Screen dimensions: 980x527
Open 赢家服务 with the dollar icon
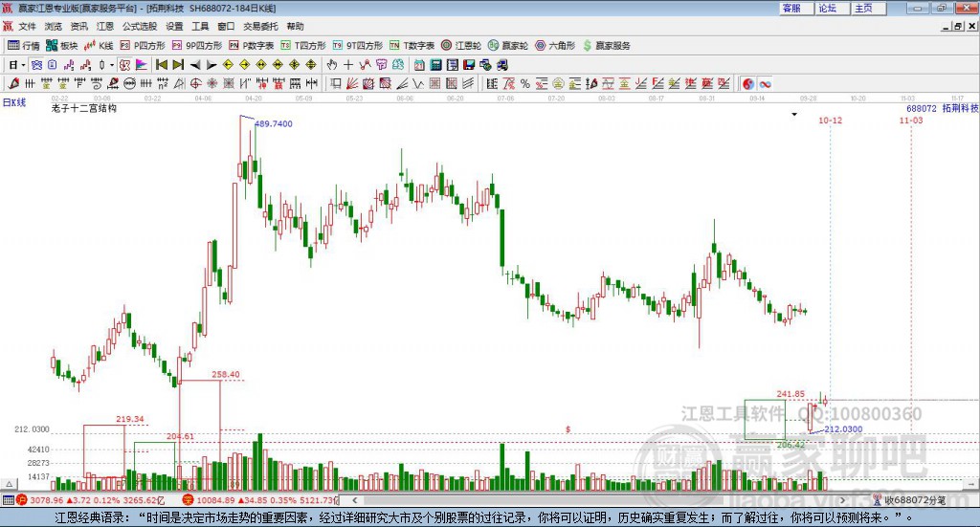pyautogui.click(x=606, y=46)
